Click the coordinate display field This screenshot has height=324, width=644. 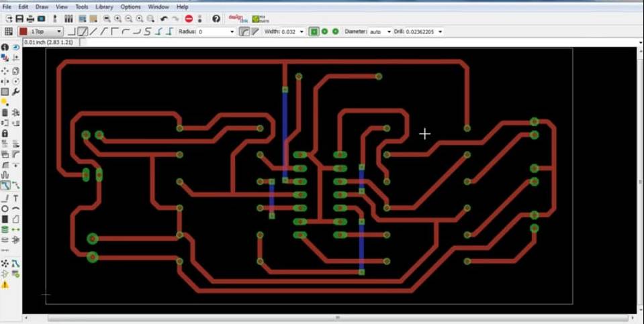(51, 42)
